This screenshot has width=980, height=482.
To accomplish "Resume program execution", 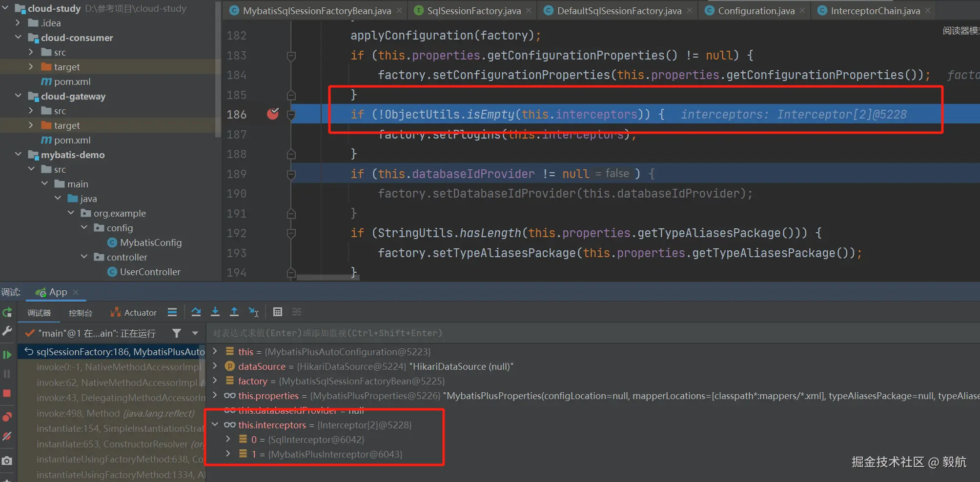I will [x=7, y=355].
